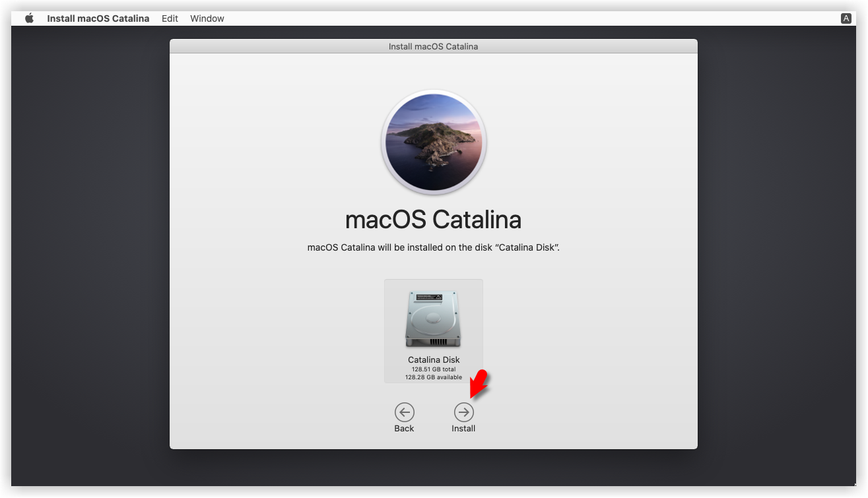Open the Apple menu
The height and width of the screenshot is (498, 868).
[29, 18]
